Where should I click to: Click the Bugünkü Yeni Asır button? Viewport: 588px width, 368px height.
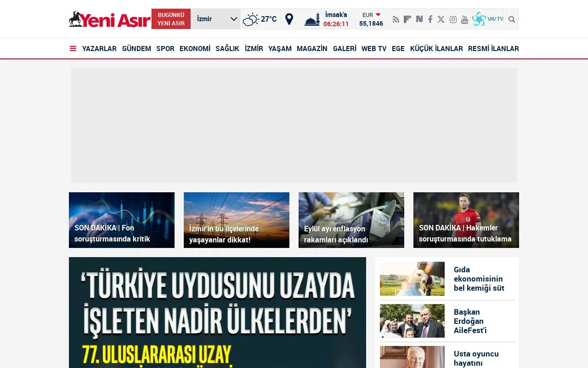click(x=171, y=19)
